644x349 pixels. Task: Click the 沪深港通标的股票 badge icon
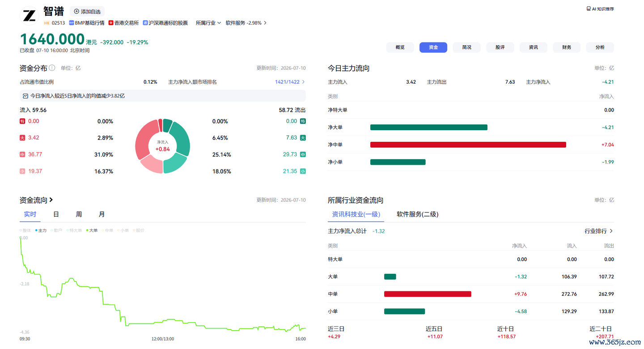tap(145, 23)
